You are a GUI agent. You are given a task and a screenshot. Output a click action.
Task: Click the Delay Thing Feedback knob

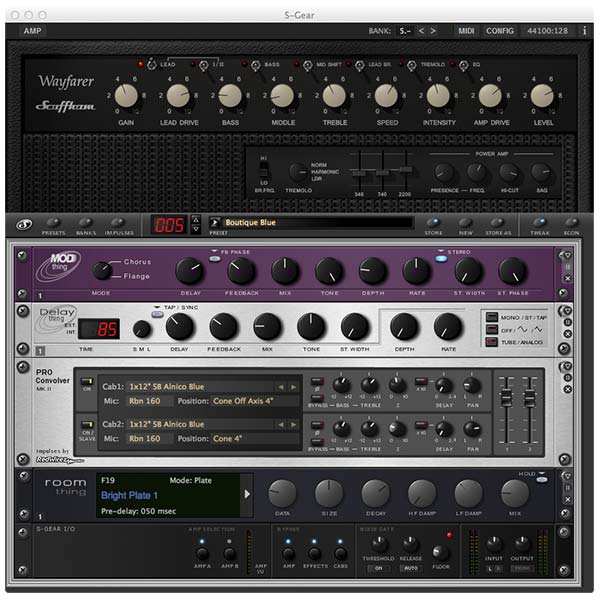click(x=223, y=326)
